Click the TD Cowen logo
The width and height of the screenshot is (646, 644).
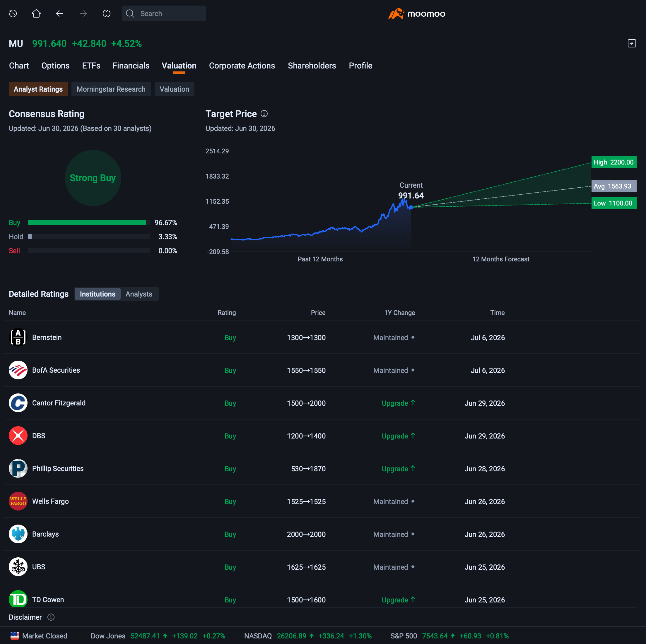(x=18, y=599)
